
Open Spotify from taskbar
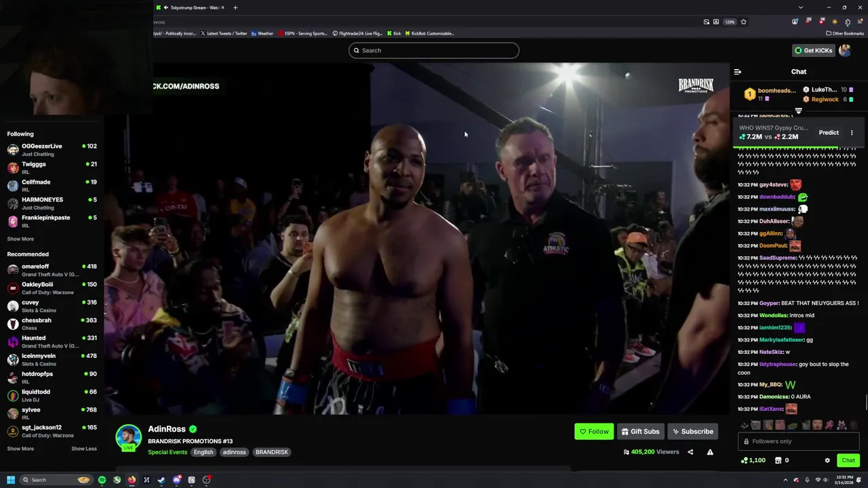tap(102, 480)
